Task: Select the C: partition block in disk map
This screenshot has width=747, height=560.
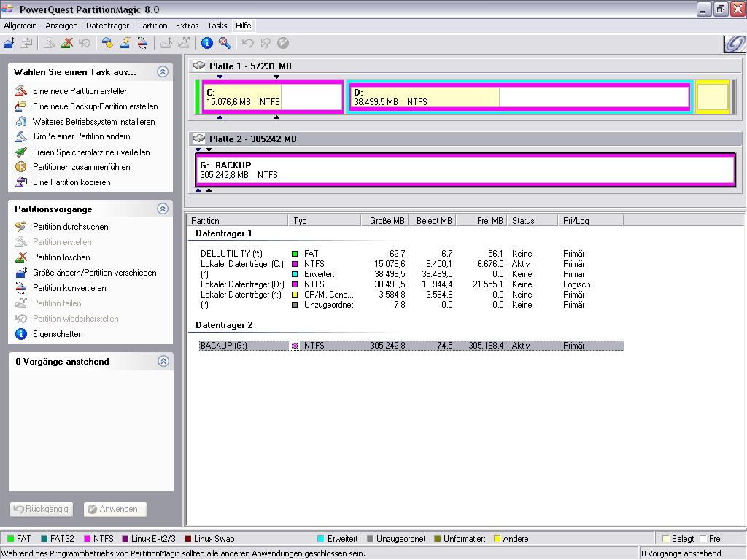Action: point(273,97)
